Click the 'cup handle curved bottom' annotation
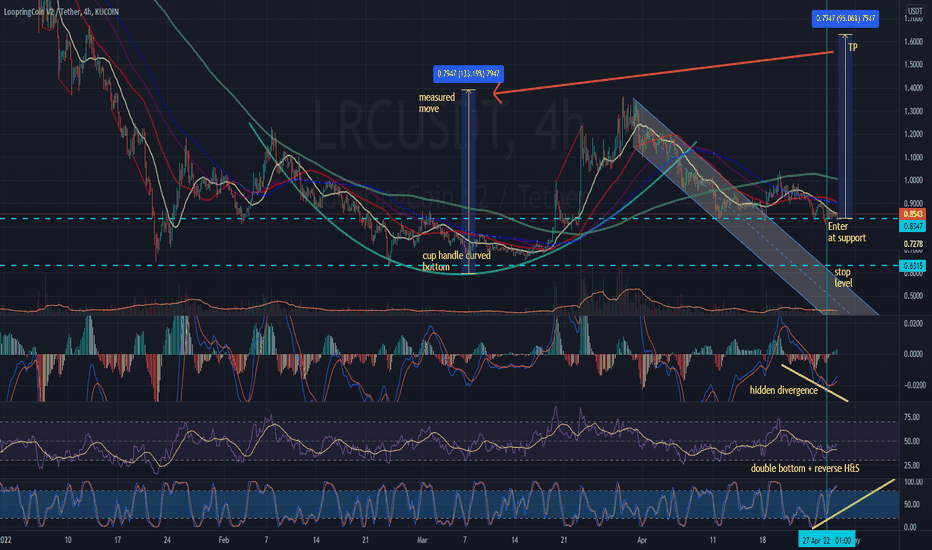Screen dimensions: 932x550 coord(456,261)
